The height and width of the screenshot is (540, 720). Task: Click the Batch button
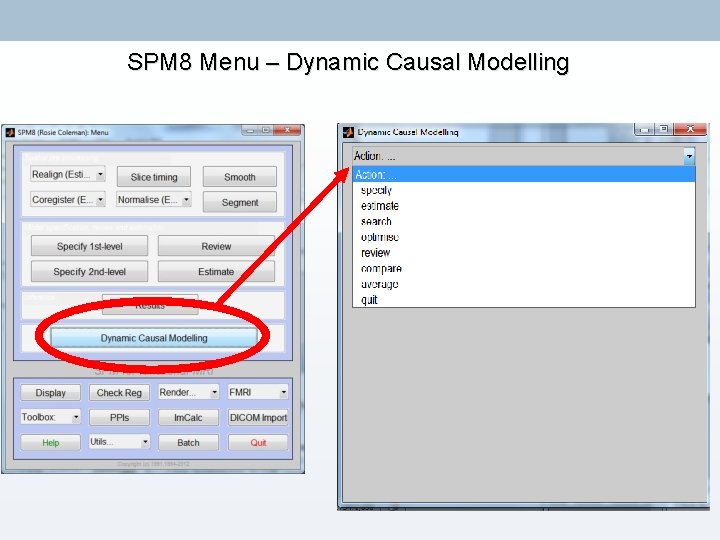point(188,443)
